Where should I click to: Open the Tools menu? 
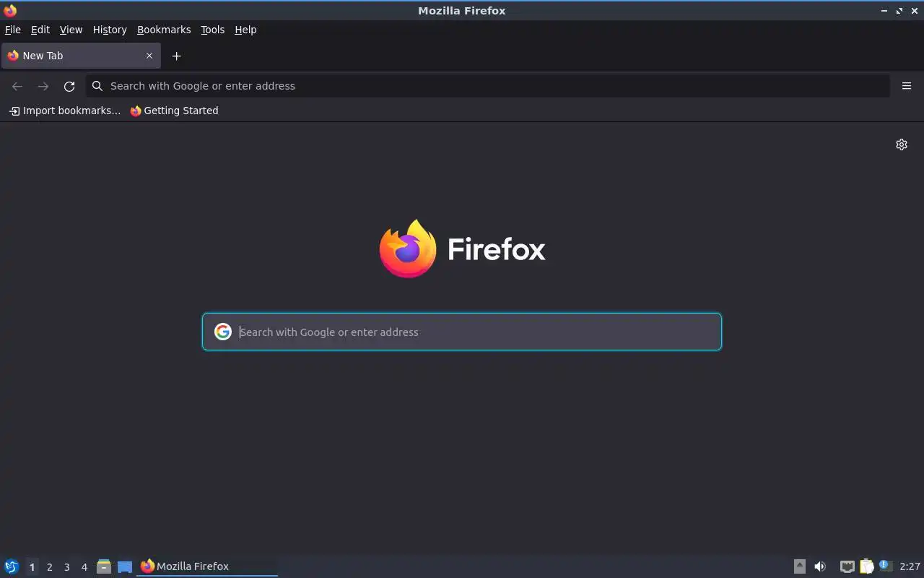tap(212, 30)
